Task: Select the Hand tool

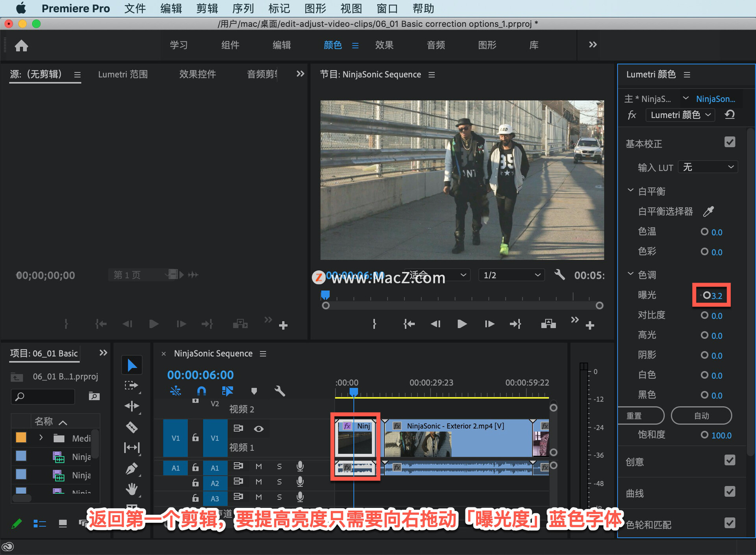Action: coord(132,489)
